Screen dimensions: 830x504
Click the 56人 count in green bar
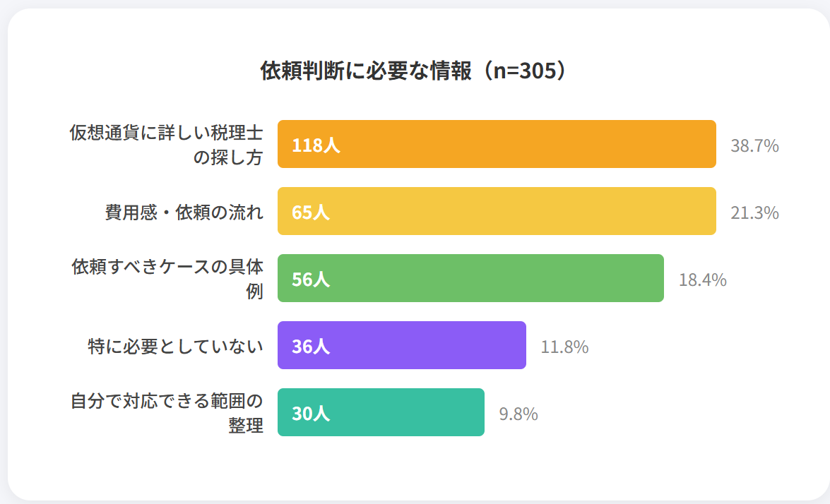point(311,280)
